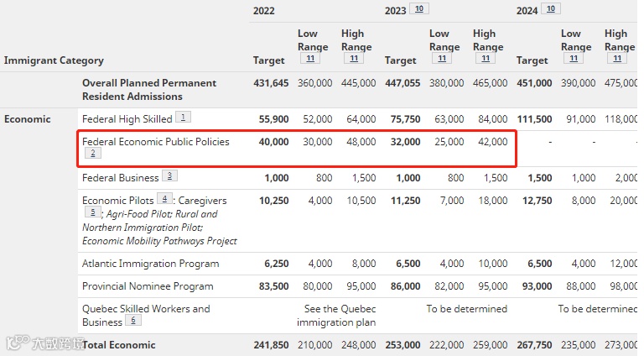Open footnote 1 beside Federal High Skilled
Screen dimensions: 644x356
183,118
